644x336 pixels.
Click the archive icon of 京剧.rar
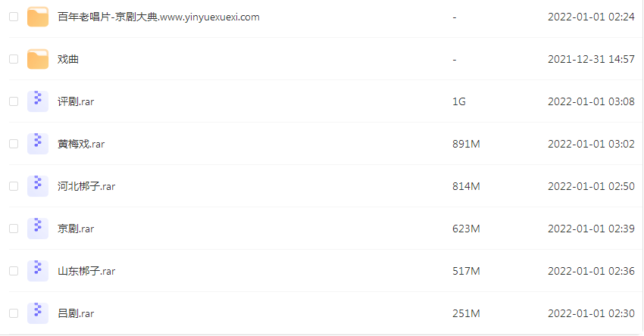coord(38,229)
